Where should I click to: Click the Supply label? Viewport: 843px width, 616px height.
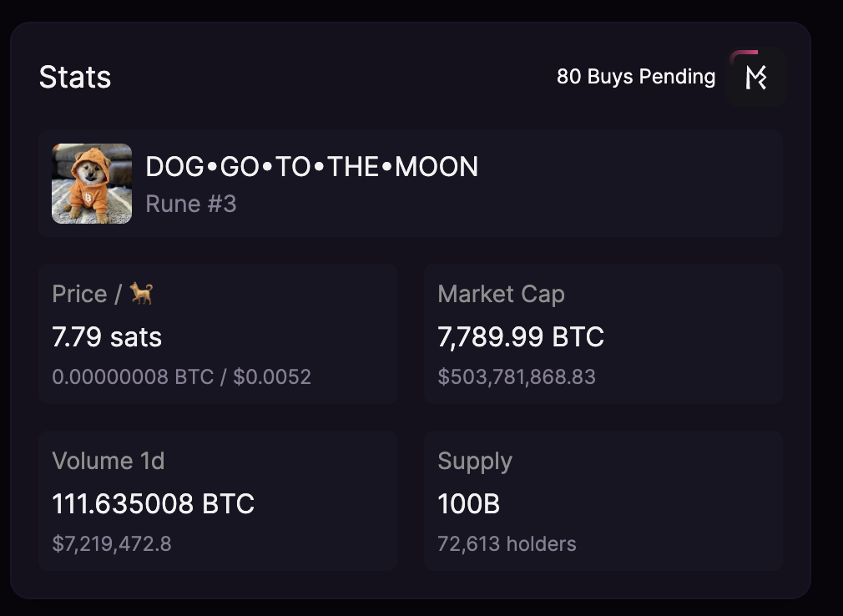475,461
